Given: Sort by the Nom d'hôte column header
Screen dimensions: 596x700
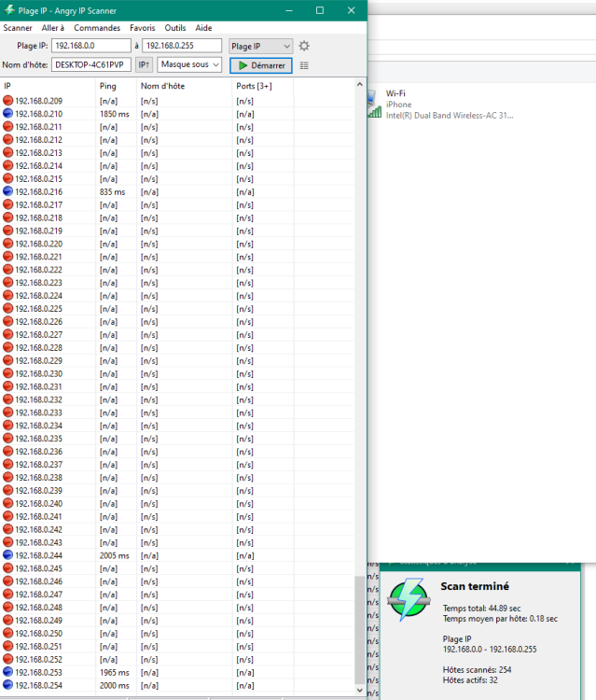Looking at the screenshot, I should point(185,86).
